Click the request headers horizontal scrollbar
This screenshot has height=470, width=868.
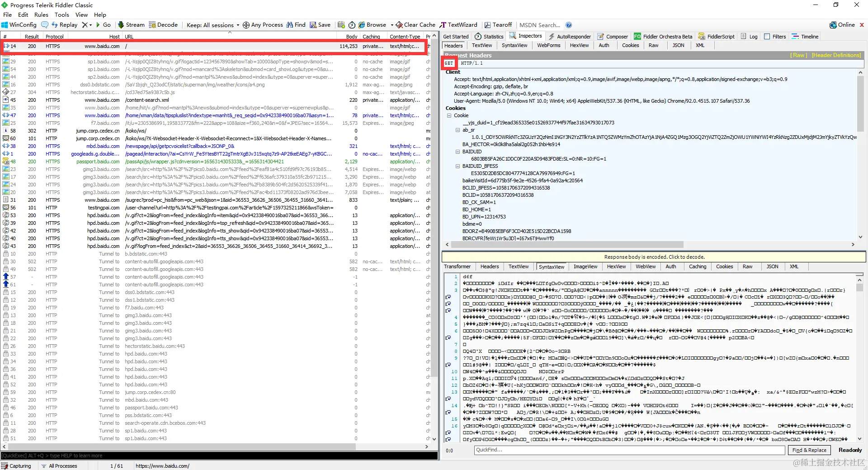[651, 245]
